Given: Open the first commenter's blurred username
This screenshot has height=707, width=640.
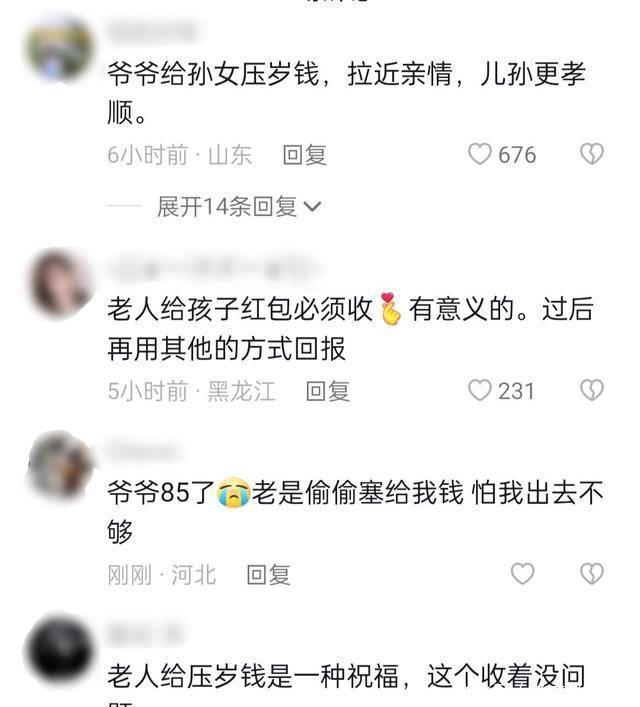Looking at the screenshot, I should coord(153,31).
